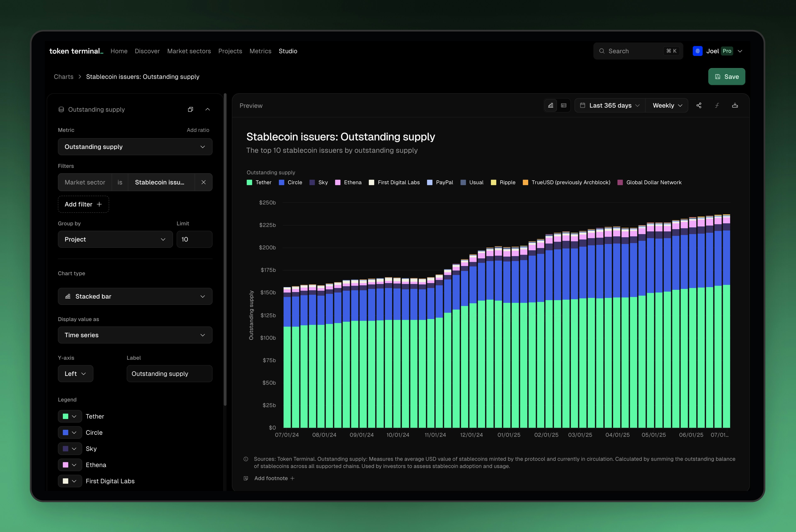Toggle Circle series in chart legend
Screen dimensions: 796x532
[x=290, y=183]
